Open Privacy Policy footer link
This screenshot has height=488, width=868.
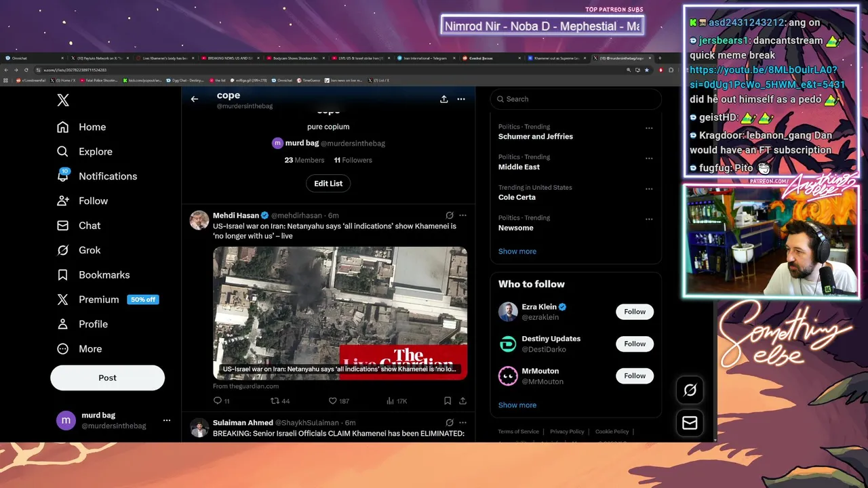pyautogui.click(x=567, y=432)
